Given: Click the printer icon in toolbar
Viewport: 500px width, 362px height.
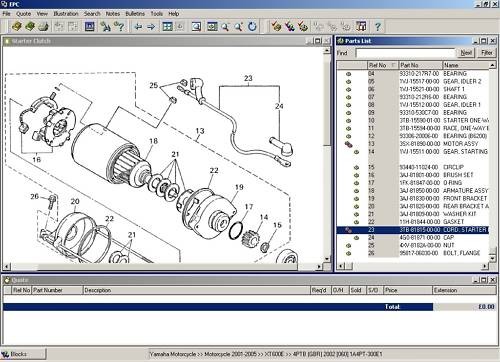Looking at the screenshot, I should [43, 26].
